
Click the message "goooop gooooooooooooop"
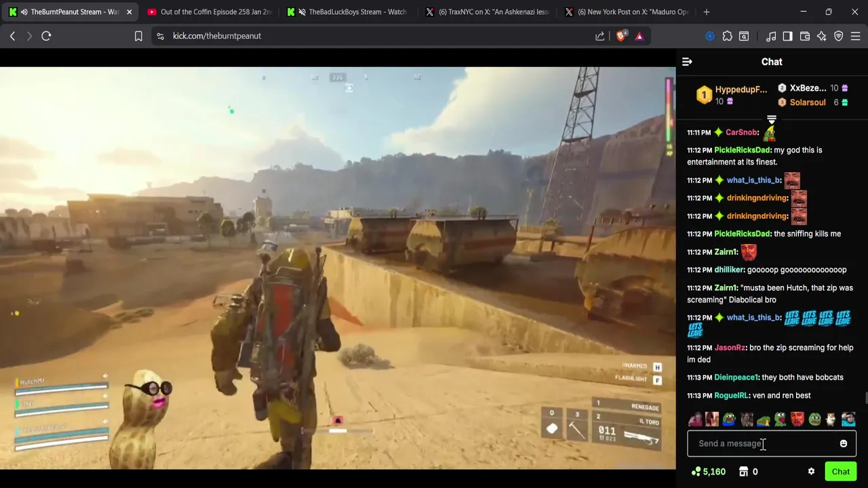click(797, 270)
